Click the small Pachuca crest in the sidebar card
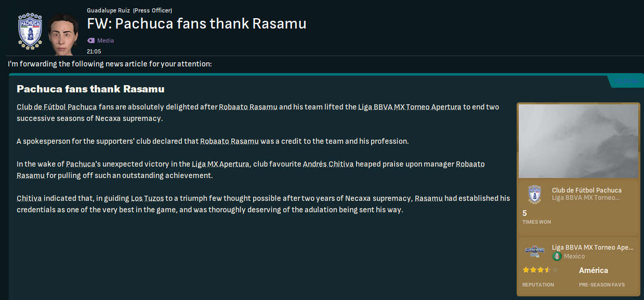 (x=534, y=194)
